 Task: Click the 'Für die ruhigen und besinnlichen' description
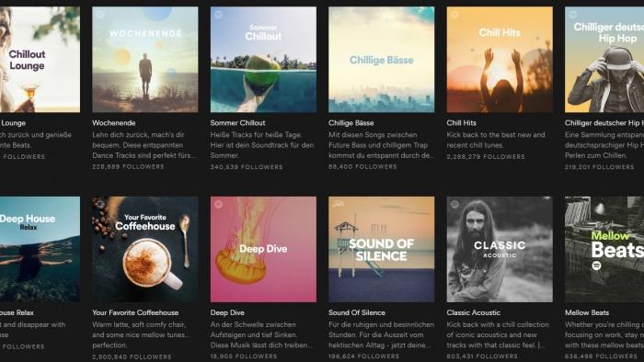[381, 334]
